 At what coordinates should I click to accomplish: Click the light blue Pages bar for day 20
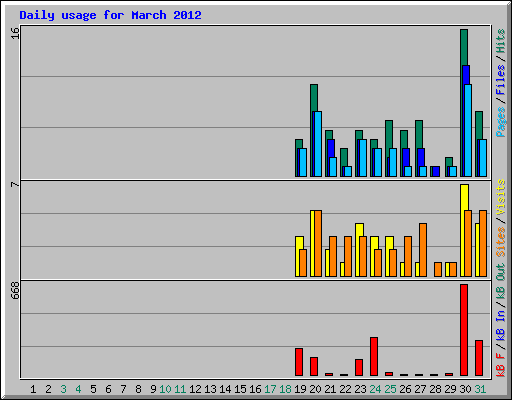tap(318, 144)
